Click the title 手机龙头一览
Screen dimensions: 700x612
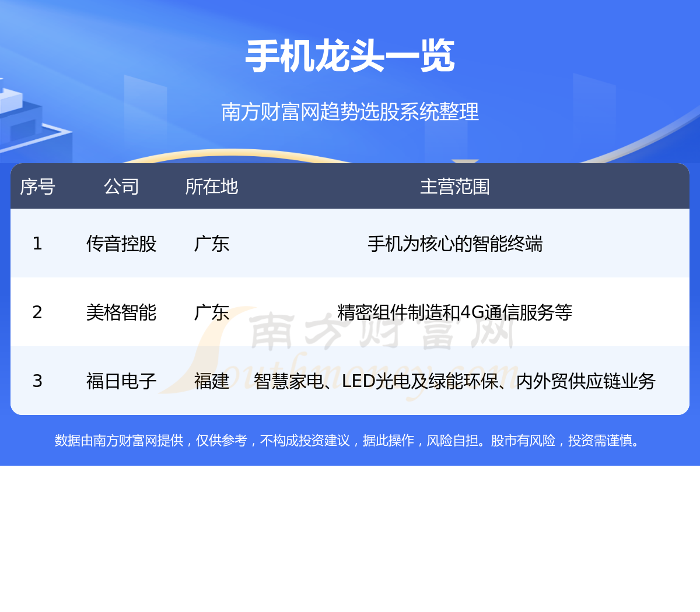coord(350,57)
